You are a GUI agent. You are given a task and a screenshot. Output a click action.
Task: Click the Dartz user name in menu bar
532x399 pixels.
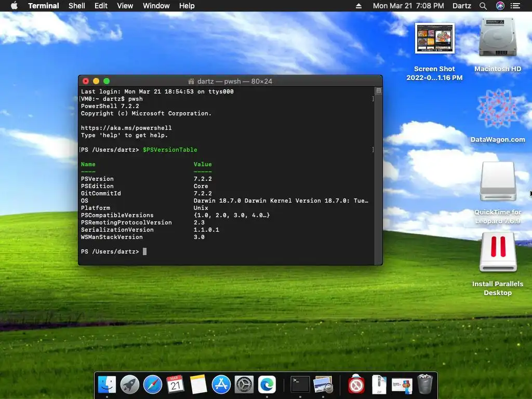point(462,6)
